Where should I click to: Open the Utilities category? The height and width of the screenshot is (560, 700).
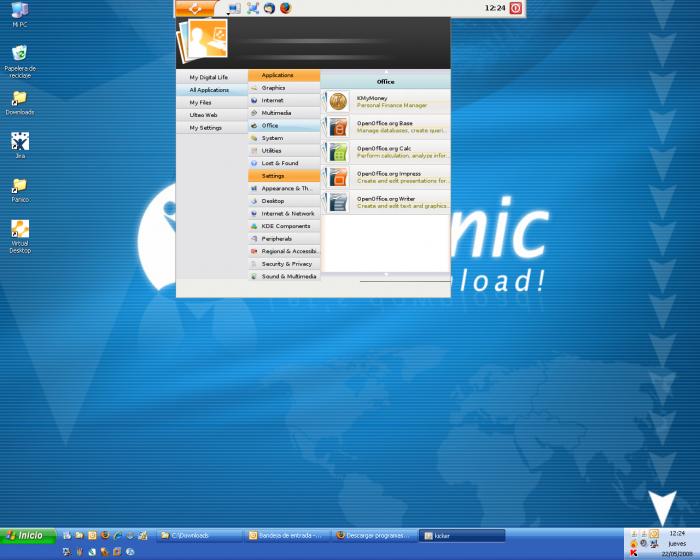tap(284, 150)
